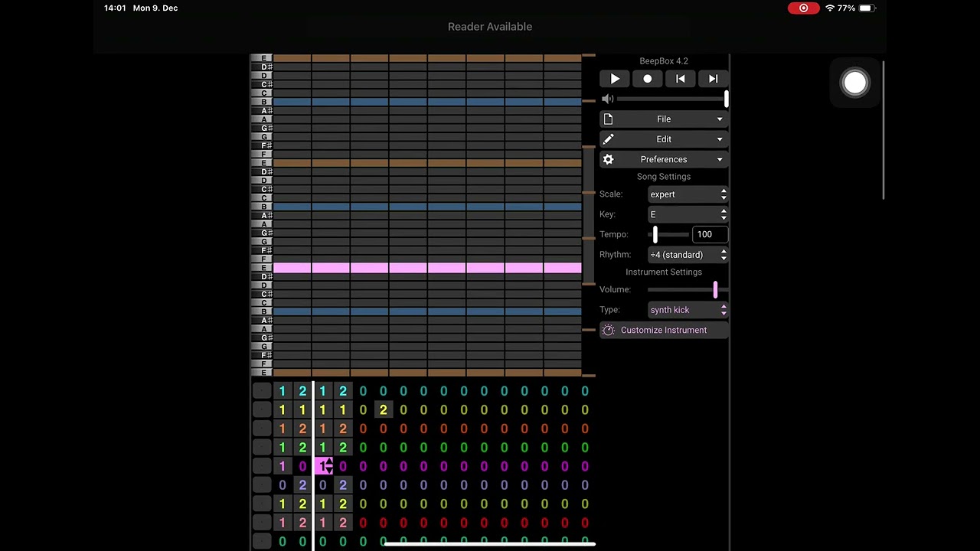Tap the Reader Available address bar text

click(x=490, y=27)
